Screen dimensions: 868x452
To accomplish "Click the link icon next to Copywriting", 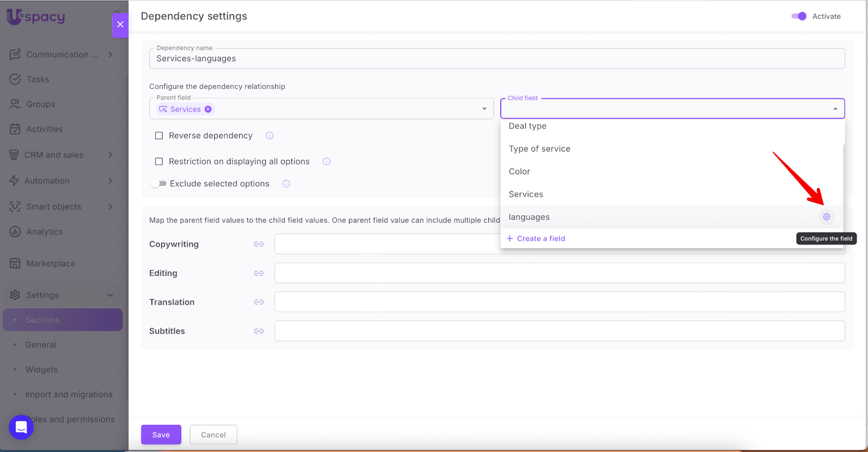I will [x=259, y=244].
